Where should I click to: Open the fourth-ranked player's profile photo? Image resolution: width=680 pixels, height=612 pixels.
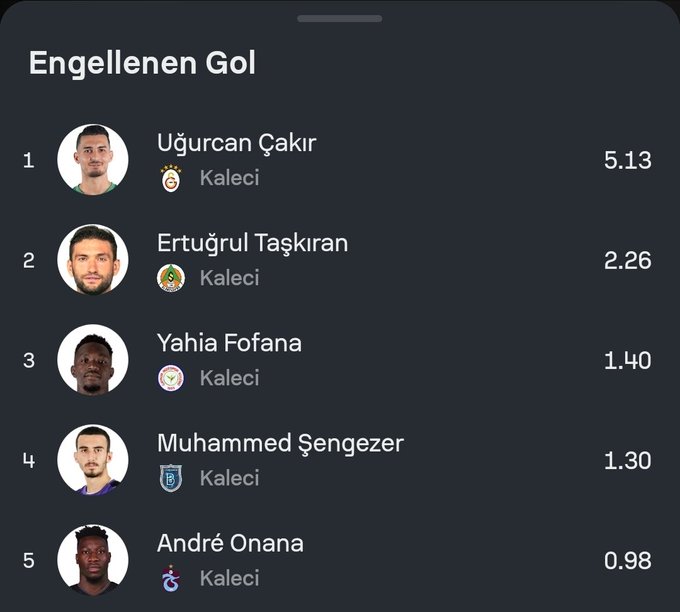[x=93, y=460]
